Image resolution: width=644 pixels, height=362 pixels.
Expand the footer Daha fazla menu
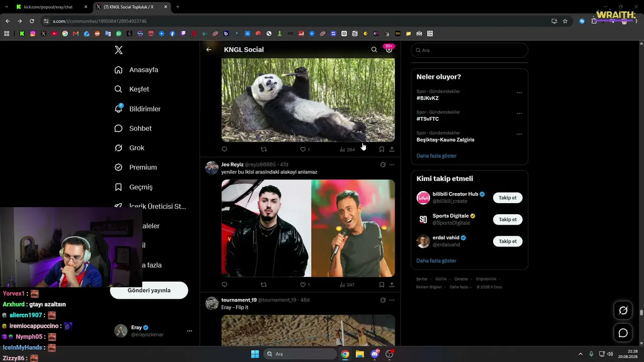[x=461, y=287]
